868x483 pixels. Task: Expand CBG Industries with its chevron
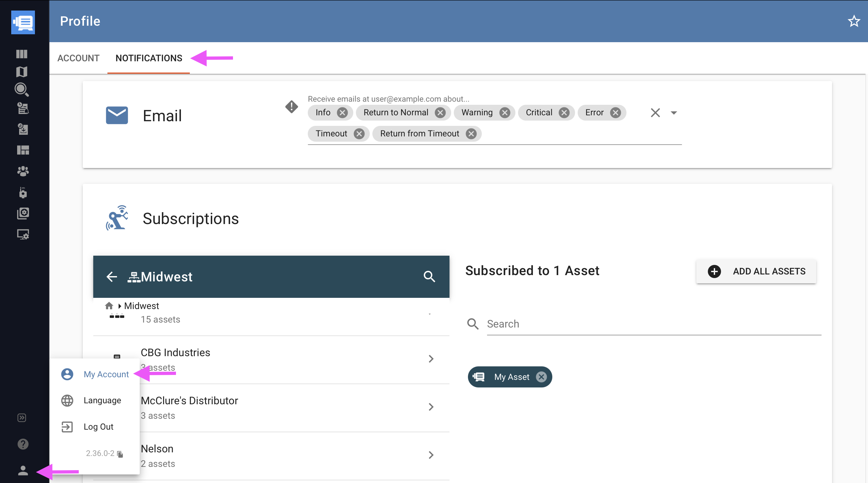click(431, 359)
